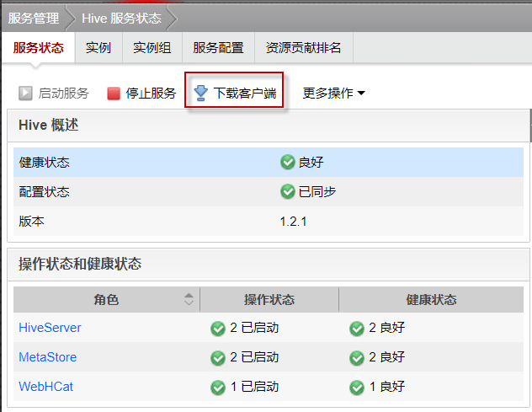
Task: Click WebHCat 已启动 green check icon
Action: pos(218,388)
